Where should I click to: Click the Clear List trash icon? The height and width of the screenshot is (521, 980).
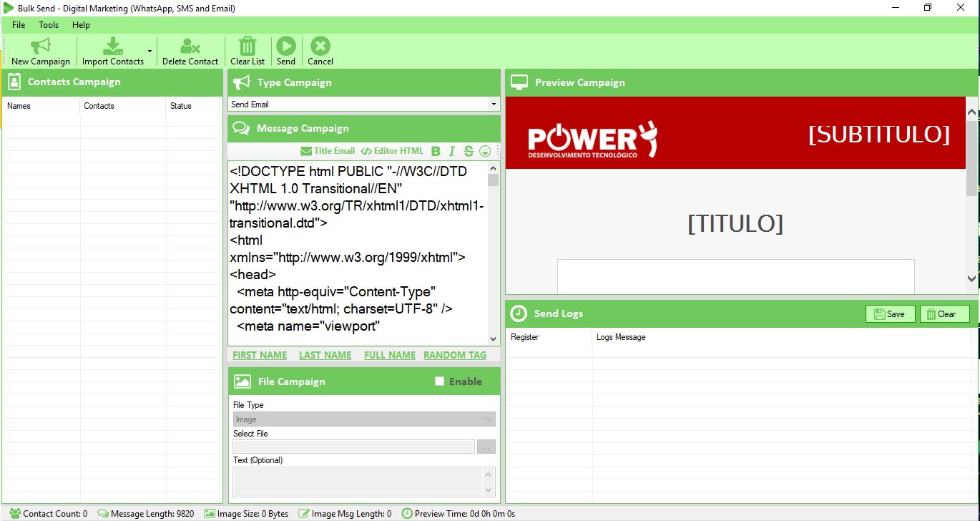[x=248, y=47]
